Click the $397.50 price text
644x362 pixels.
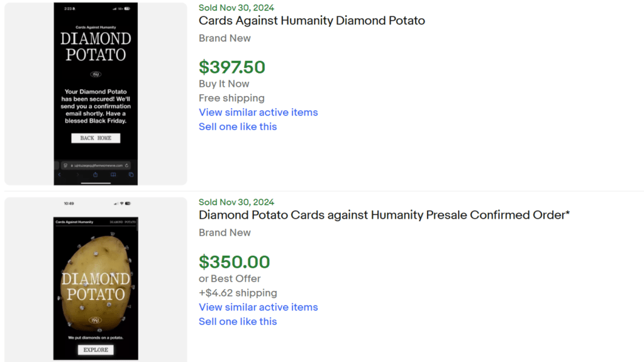pos(232,66)
